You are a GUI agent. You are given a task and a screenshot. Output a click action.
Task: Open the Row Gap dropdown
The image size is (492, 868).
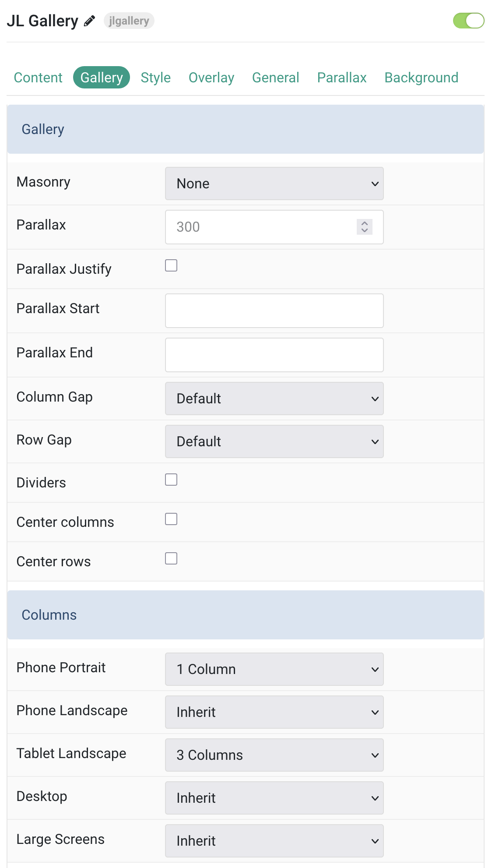coord(274,441)
